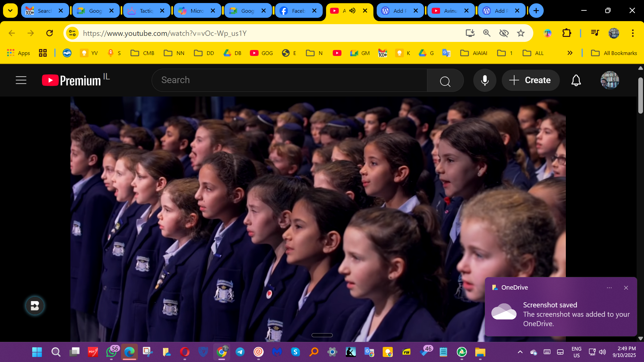Click the YouTube search magnifier button
644x362 pixels.
445,81
